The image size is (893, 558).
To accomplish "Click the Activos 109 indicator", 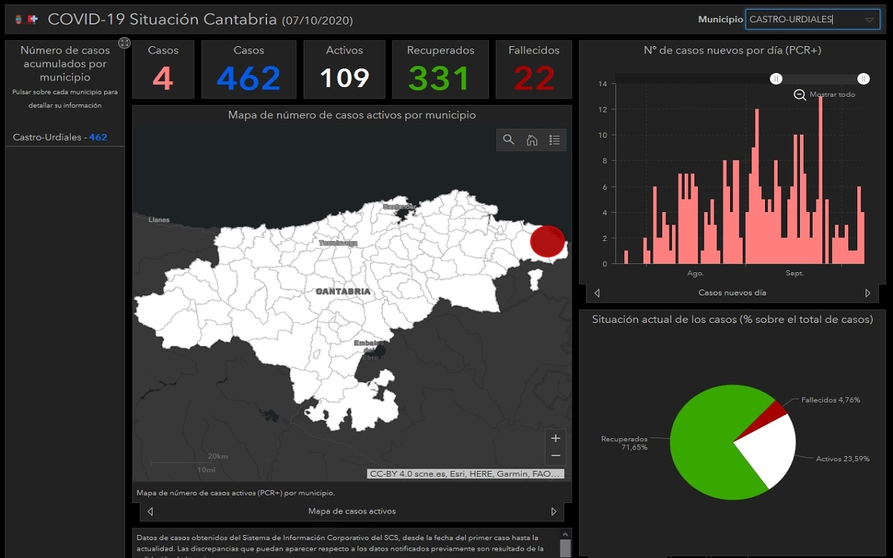I will (x=345, y=69).
